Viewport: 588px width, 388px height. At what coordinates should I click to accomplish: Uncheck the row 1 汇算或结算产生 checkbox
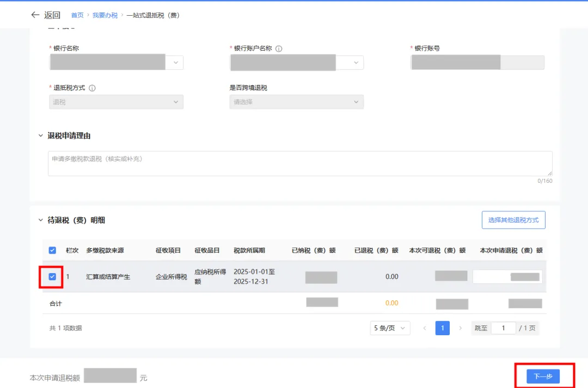(x=52, y=276)
